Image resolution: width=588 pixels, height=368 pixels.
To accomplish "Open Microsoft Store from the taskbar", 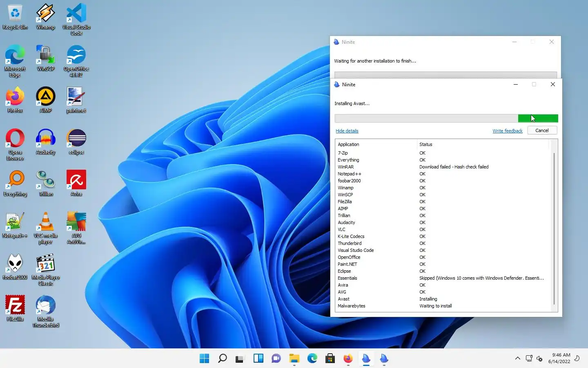I will (x=330, y=359).
